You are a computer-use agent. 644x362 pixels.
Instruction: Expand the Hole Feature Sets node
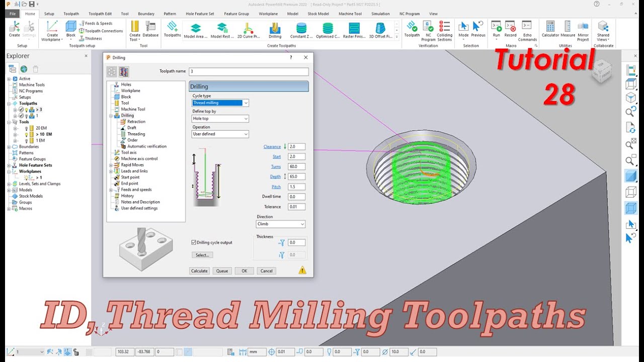coord(9,165)
